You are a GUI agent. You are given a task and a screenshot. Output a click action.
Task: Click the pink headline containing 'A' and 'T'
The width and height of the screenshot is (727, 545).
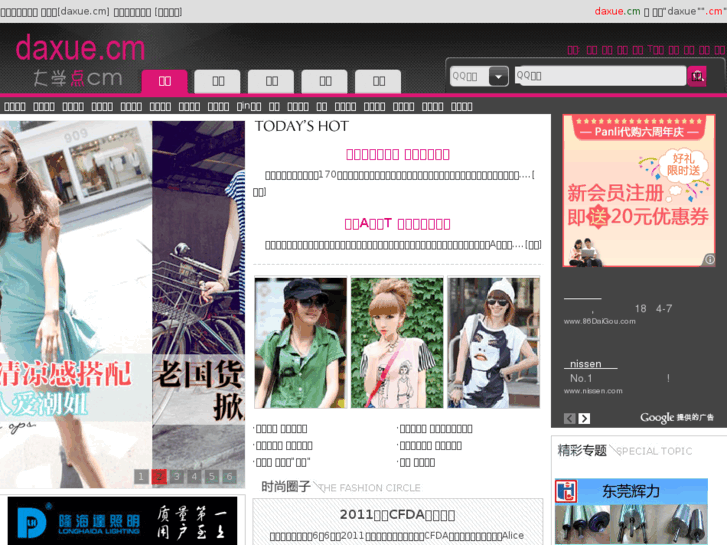click(x=397, y=224)
